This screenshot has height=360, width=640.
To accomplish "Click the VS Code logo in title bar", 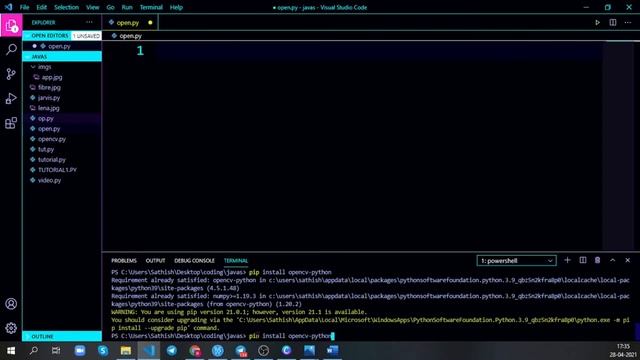I will (8, 7).
